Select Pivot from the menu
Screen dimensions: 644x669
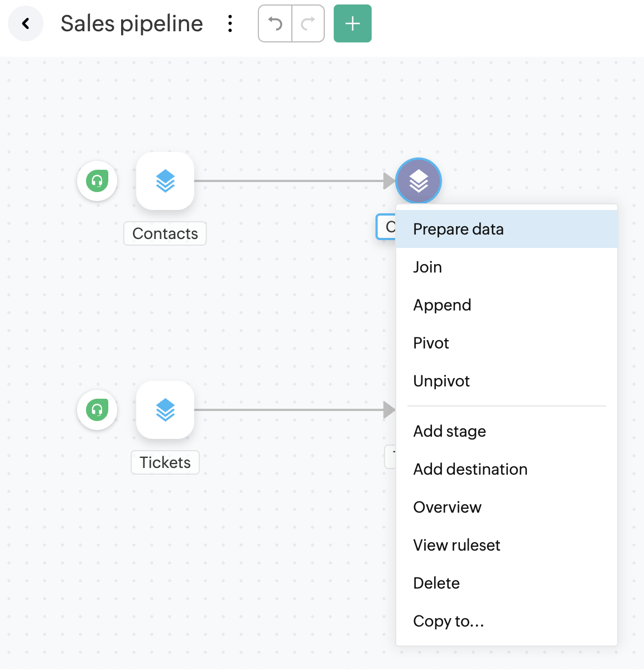point(431,343)
